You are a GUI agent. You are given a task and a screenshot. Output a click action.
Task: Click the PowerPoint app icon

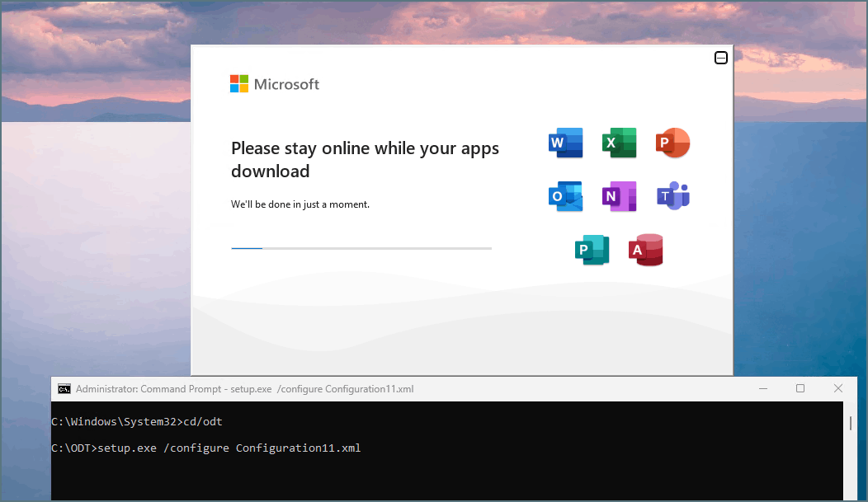click(x=672, y=143)
